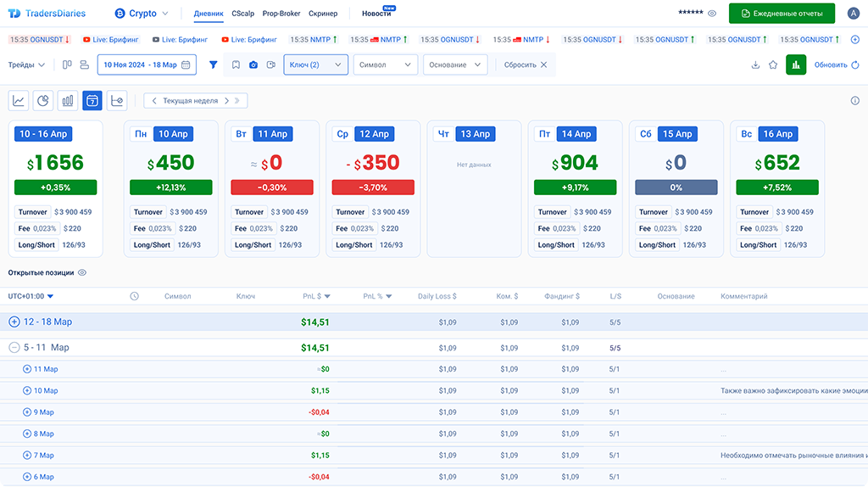
Task: Open the Ключ (2) dropdown
Action: [315, 65]
